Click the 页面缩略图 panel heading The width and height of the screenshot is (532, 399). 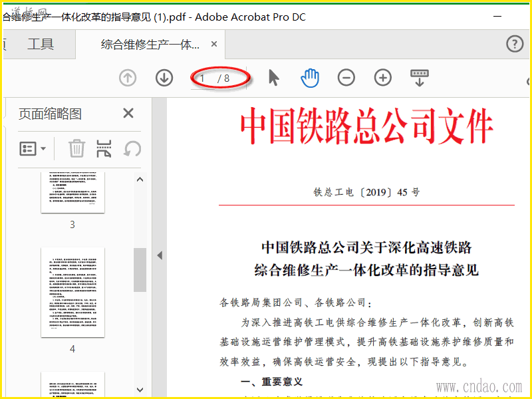tap(50, 114)
